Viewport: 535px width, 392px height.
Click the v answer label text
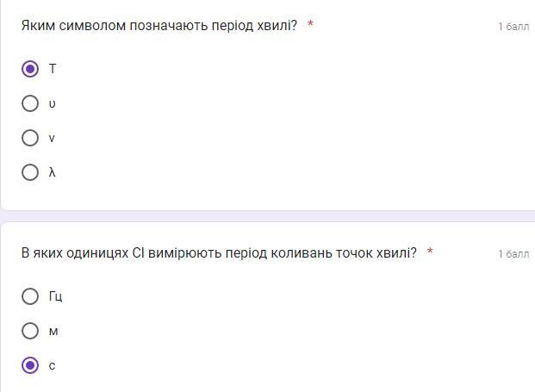tap(52, 138)
